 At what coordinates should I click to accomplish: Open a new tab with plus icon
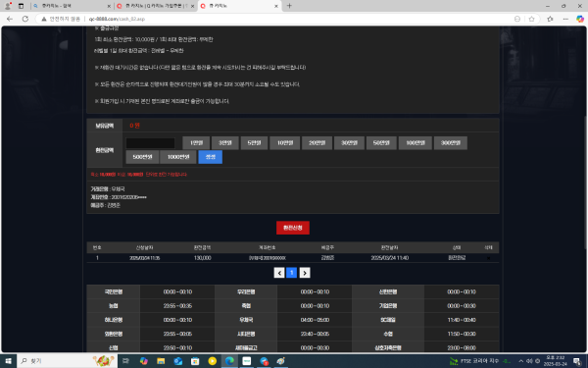point(289,6)
